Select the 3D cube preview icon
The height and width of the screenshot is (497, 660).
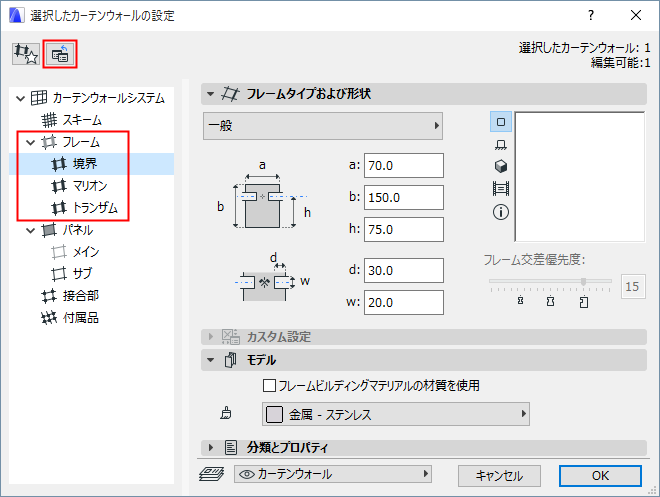point(501,166)
